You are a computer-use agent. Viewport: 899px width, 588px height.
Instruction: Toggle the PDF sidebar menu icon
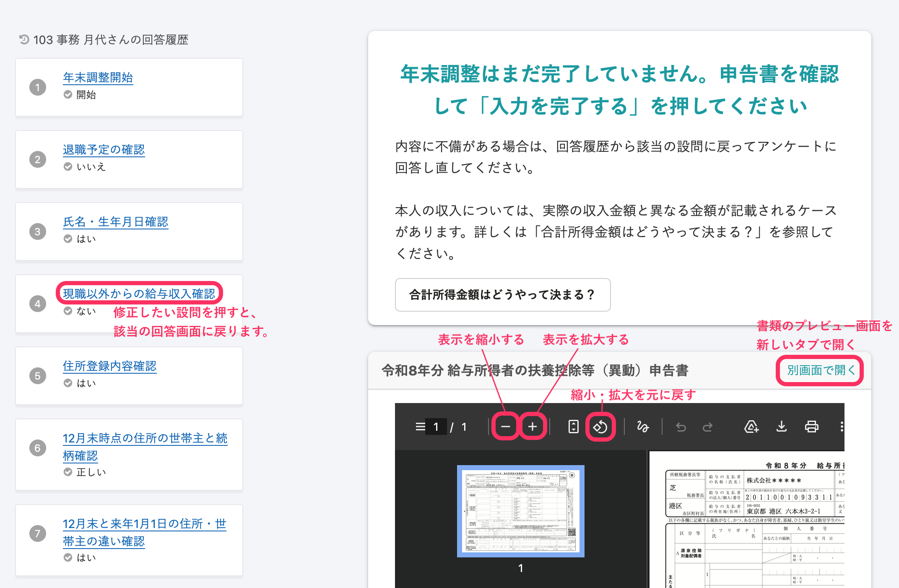pyautogui.click(x=420, y=427)
